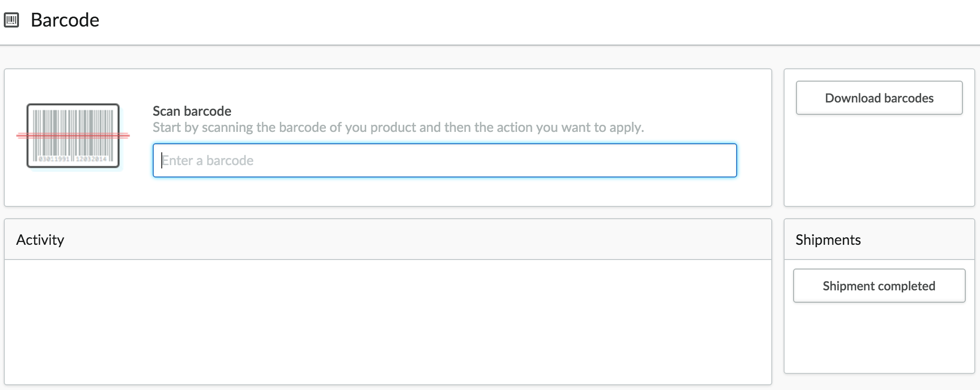This screenshot has height=390, width=980.
Task: Click the 'Enter a barcode' placeholder text
Action: pyautogui.click(x=208, y=160)
